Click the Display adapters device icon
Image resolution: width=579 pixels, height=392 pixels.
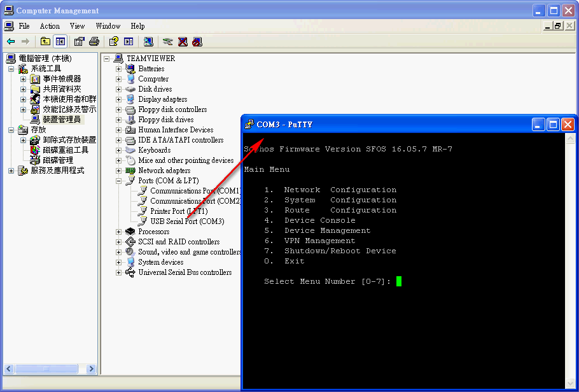130,99
